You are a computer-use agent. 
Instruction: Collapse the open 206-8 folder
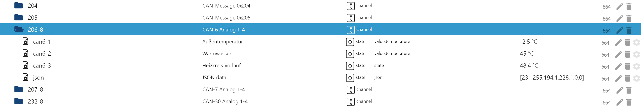point(19,30)
